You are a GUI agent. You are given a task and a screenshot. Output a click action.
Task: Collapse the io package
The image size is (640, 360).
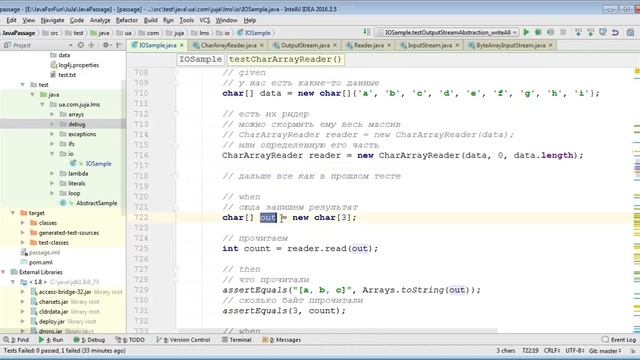click(52, 154)
